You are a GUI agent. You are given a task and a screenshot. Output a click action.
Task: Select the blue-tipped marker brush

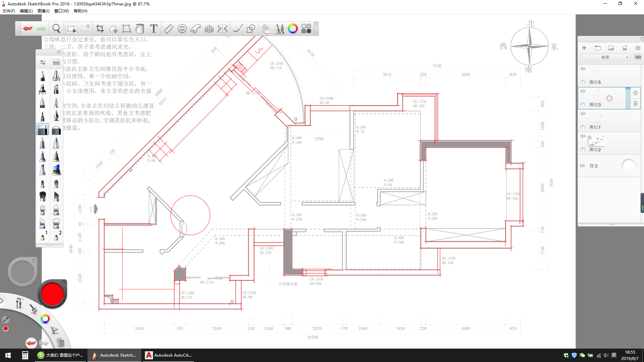point(43,156)
